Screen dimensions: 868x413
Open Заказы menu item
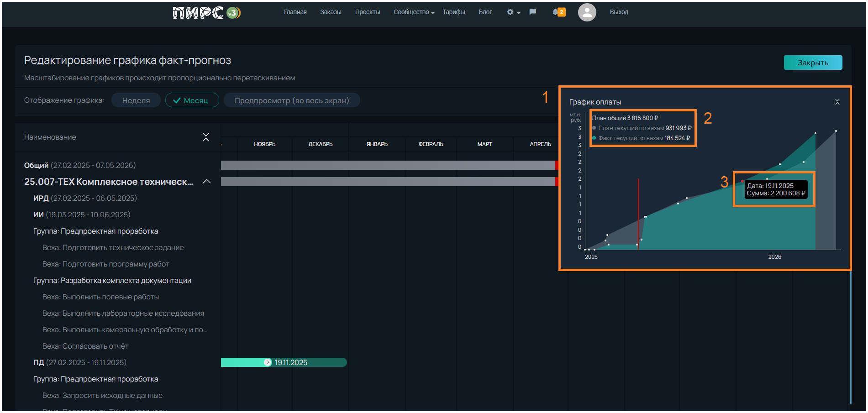click(331, 12)
